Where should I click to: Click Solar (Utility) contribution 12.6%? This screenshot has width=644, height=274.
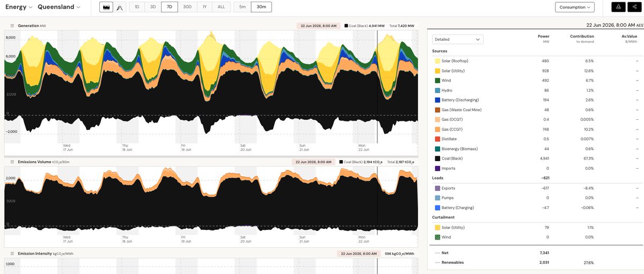coord(589,71)
